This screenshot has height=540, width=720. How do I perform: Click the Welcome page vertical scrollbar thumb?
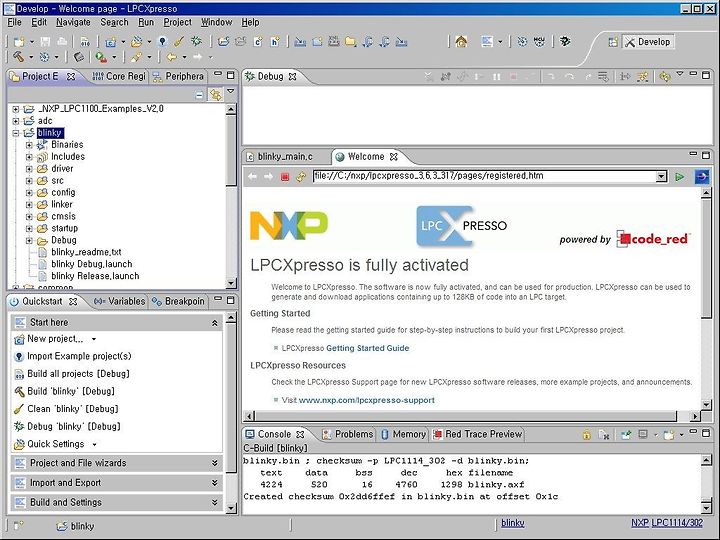point(706,258)
